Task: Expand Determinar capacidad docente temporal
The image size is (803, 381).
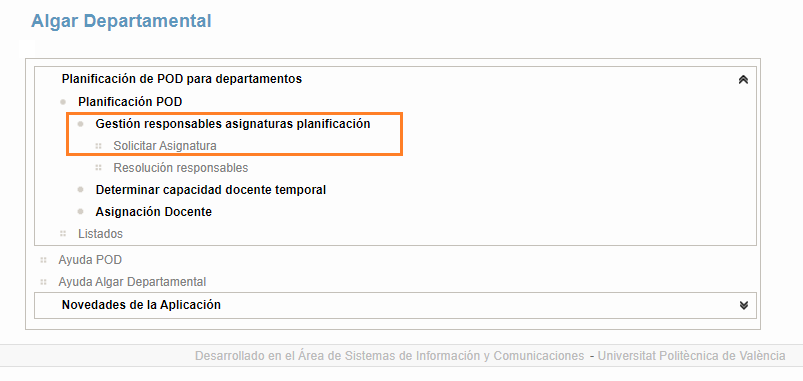Action: [x=210, y=190]
